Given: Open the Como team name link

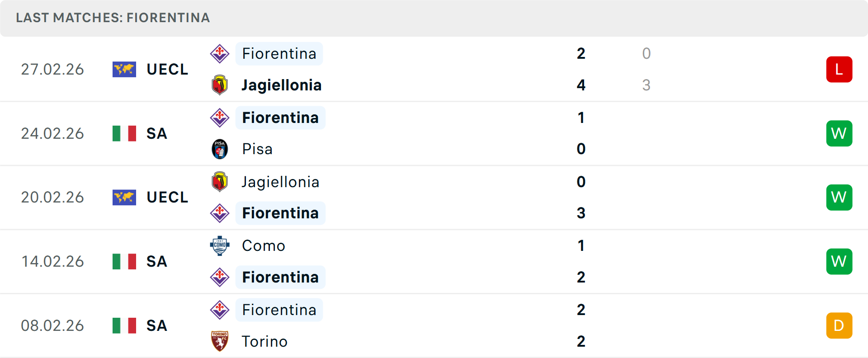Looking at the screenshot, I should (x=263, y=246).
